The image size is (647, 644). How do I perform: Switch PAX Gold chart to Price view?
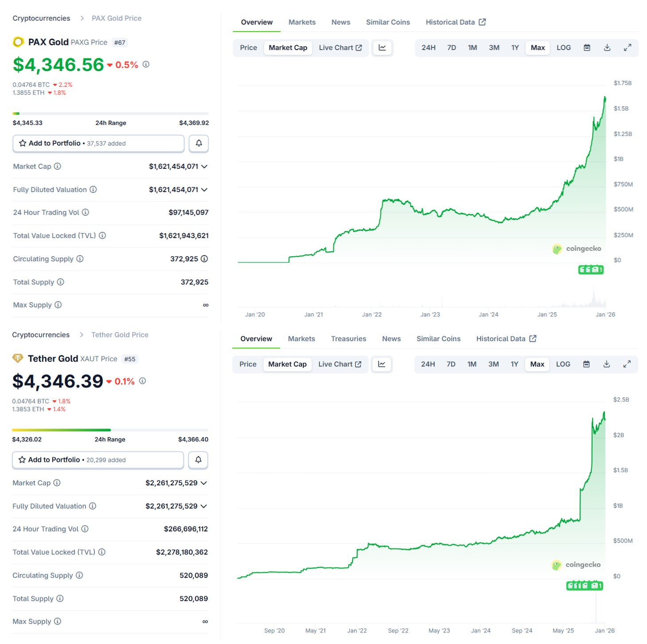[248, 48]
